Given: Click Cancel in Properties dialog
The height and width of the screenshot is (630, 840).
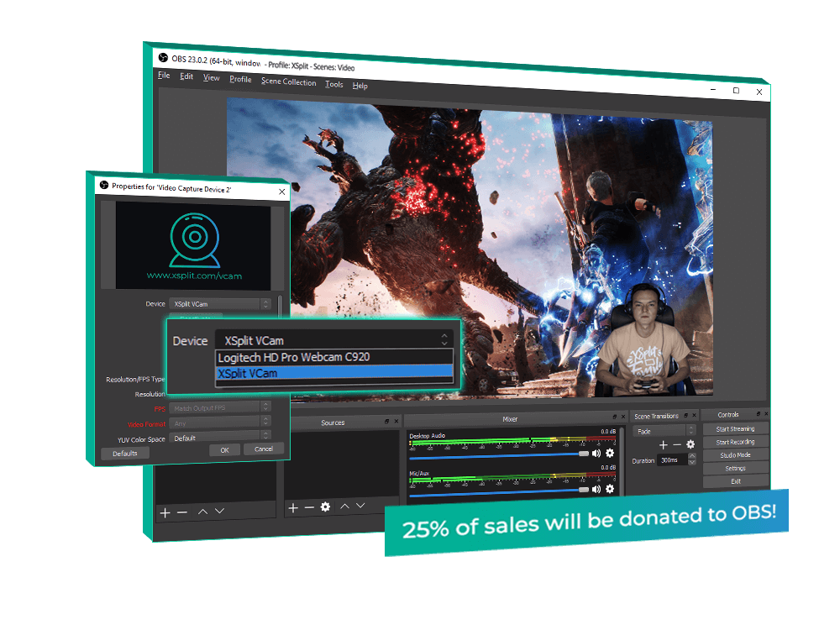Looking at the screenshot, I should 263,449.
